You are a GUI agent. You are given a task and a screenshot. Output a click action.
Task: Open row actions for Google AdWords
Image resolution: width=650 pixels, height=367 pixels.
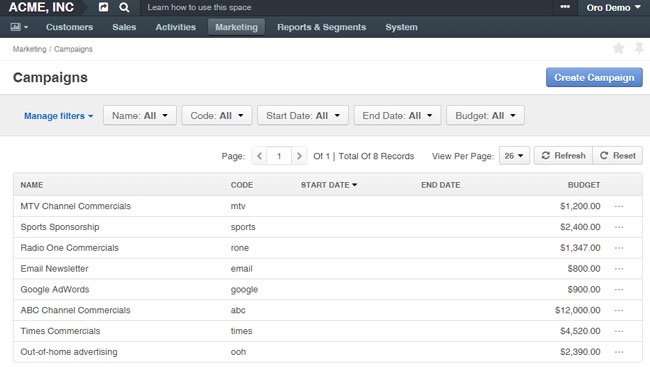pyautogui.click(x=619, y=289)
